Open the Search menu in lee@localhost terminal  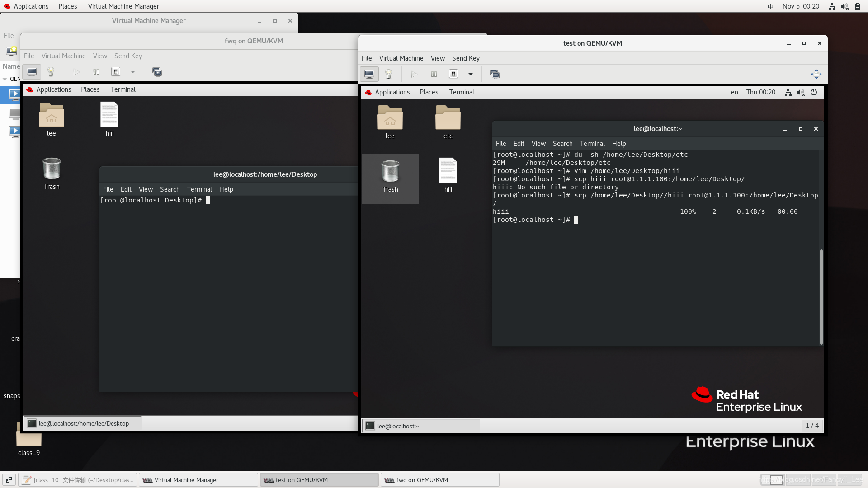562,144
